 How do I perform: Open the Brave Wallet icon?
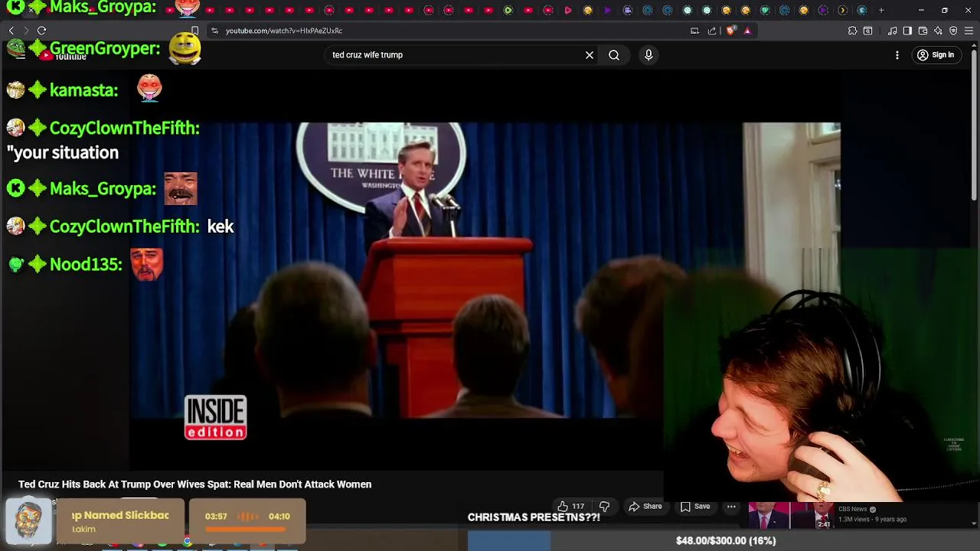(x=923, y=31)
